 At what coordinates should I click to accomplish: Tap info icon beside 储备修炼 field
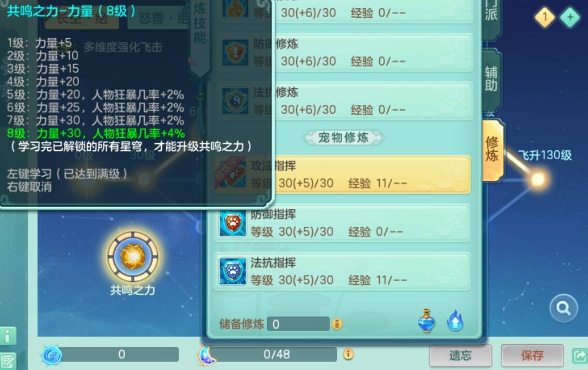coord(337,324)
